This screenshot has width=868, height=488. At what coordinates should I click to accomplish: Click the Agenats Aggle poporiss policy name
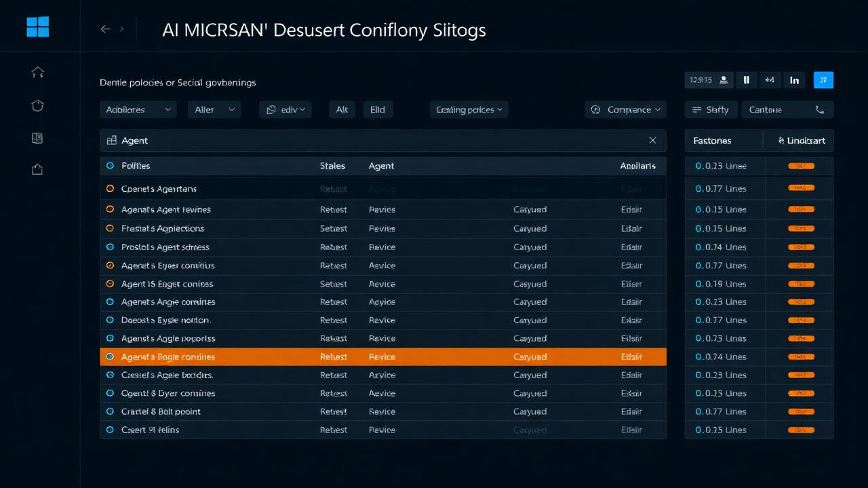(168, 338)
